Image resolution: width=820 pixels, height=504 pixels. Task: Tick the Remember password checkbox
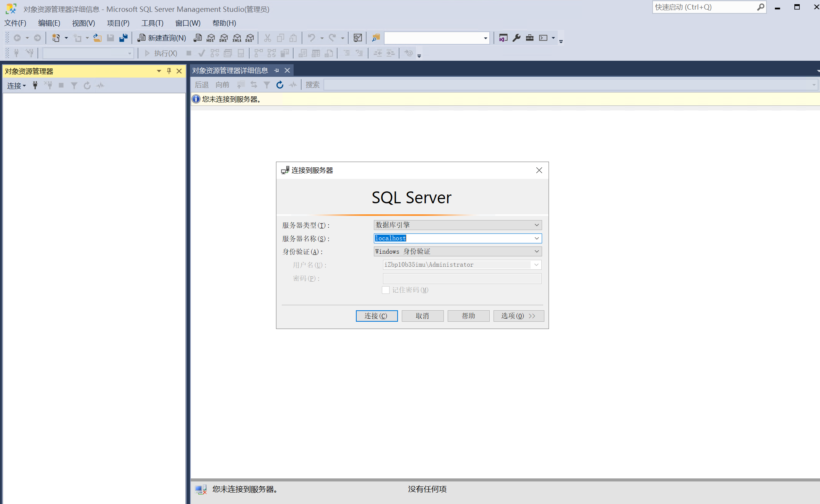386,290
